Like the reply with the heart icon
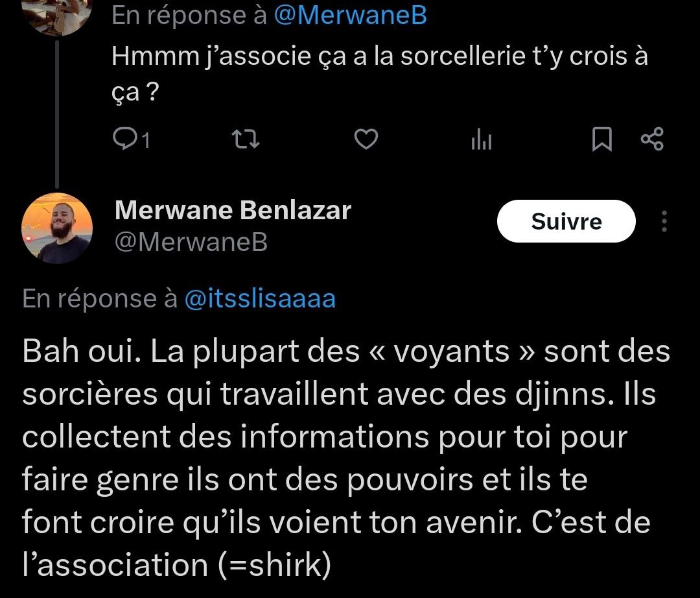This screenshot has height=598, width=700. (x=367, y=139)
